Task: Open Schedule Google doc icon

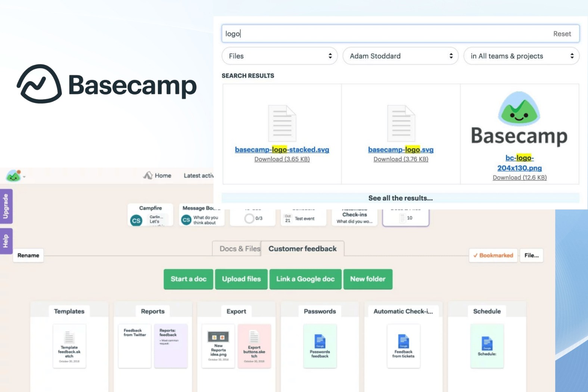Action: (x=487, y=343)
